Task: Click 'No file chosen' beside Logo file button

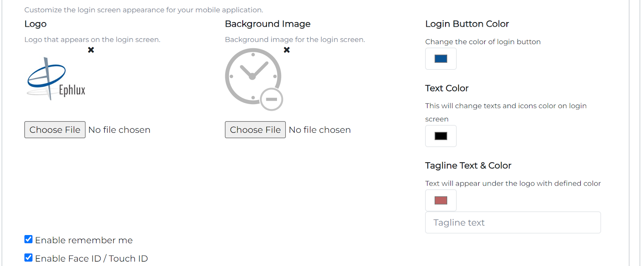Action: [119, 130]
